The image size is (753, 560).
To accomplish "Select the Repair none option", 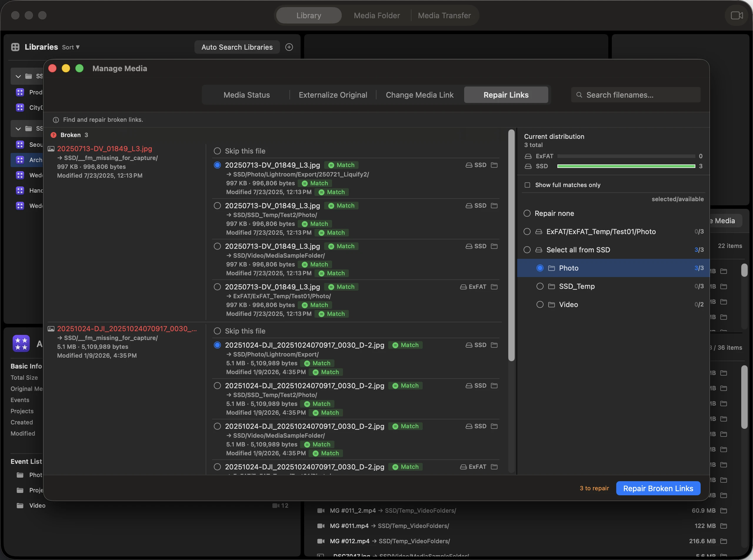I will 527,214.
